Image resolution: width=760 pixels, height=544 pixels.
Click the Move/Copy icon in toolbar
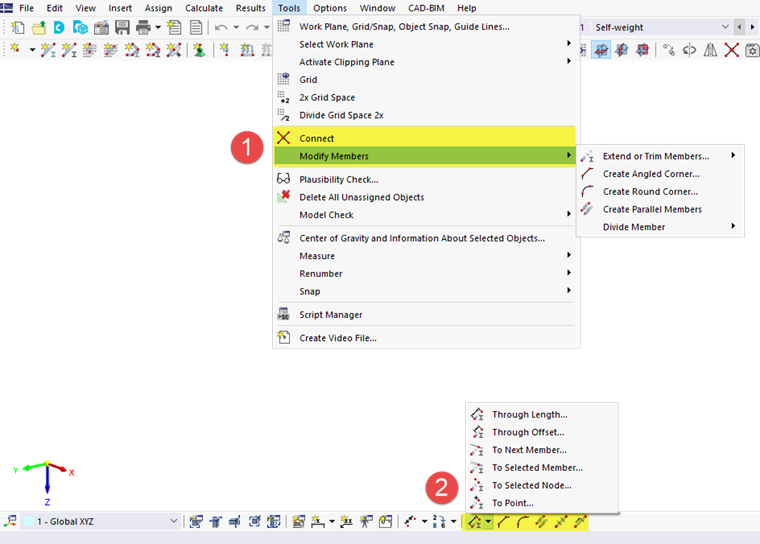pyautogui.click(x=669, y=49)
